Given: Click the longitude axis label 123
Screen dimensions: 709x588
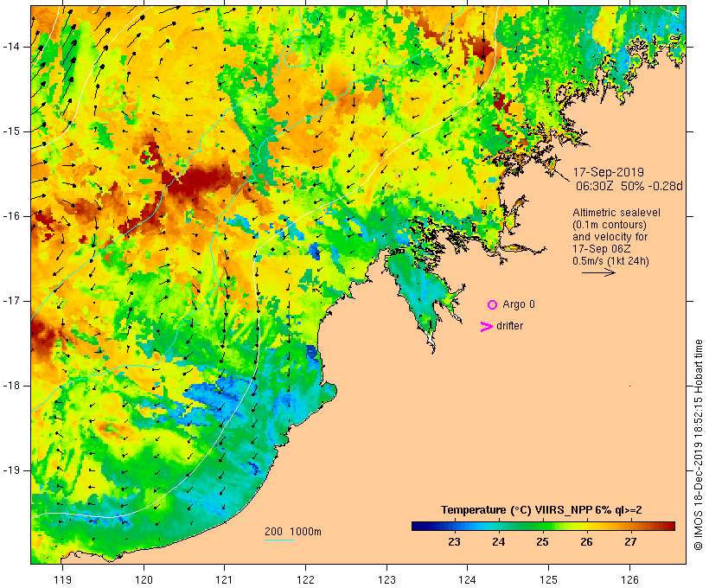Looking at the screenshot, I should [386, 579].
